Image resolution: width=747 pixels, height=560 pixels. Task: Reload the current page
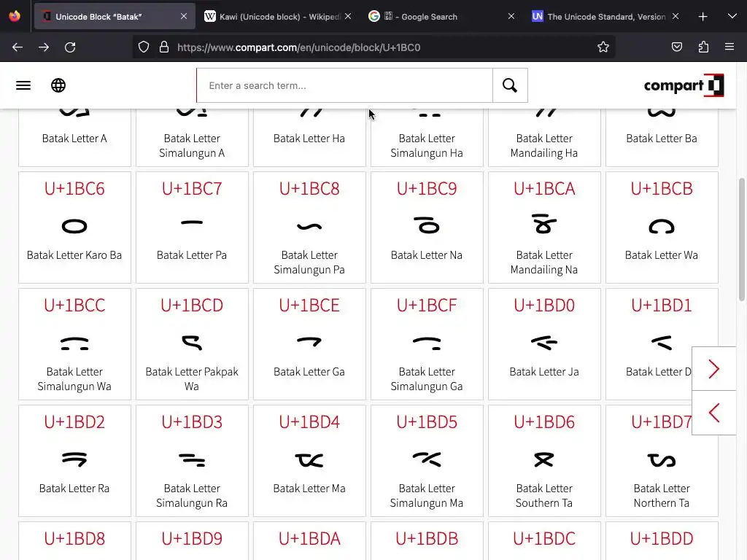coord(70,47)
